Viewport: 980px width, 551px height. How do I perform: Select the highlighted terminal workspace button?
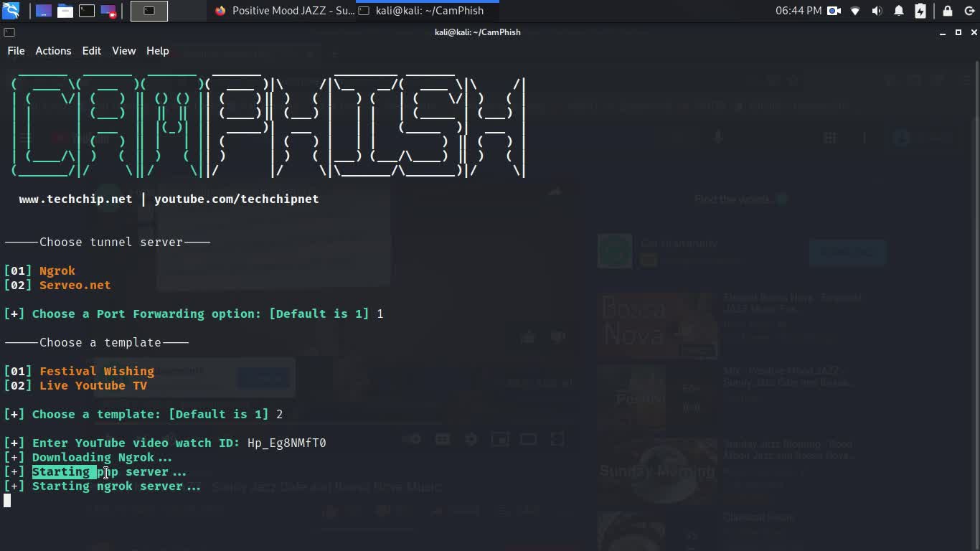[x=149, y=11]
